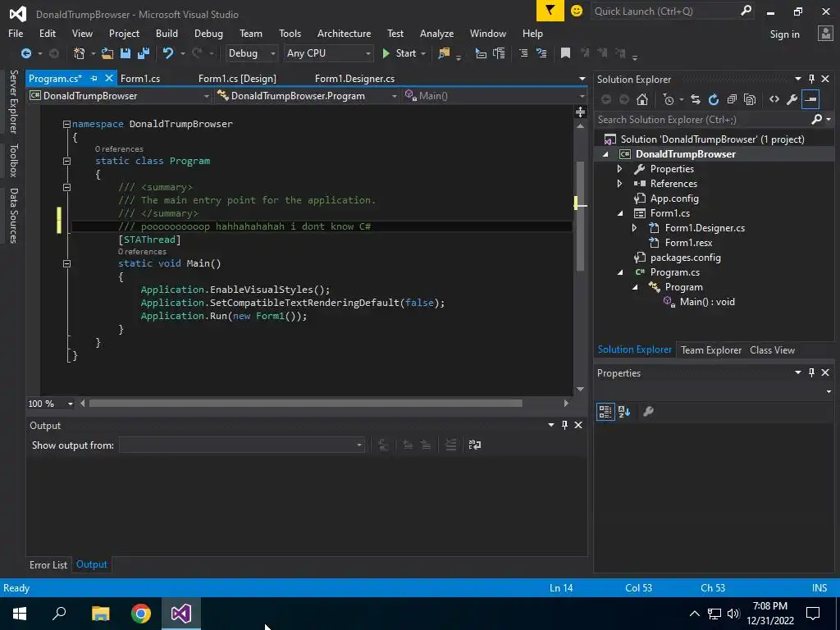Toggle Preview Selected Items in Solution Explorer
The width and height of the screenshot is (840, 630).
pyautogui.click(x=810, y=99)
